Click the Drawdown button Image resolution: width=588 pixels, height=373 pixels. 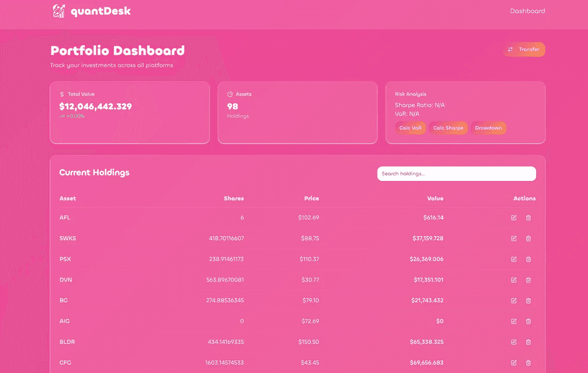[x=488, y=127]
